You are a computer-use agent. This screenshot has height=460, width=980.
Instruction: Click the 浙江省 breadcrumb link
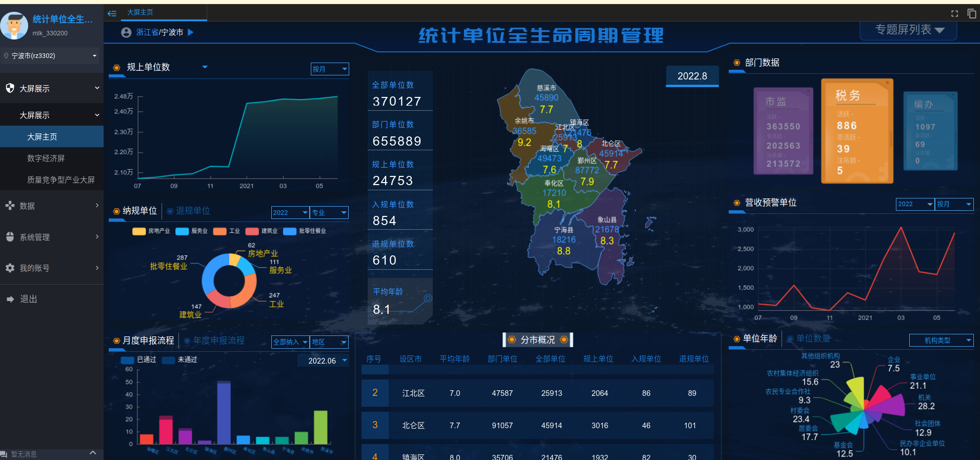(147, 32)
